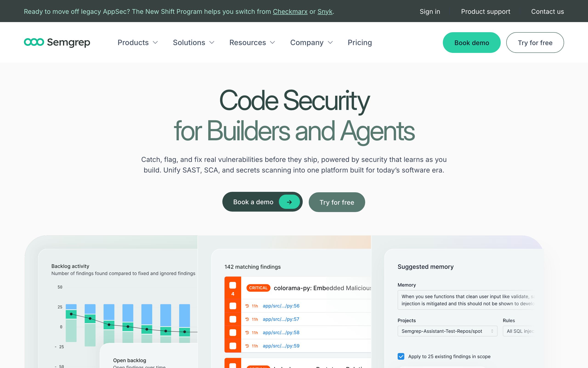
Task: Uncheck Apply to 25 existing findings in scope
Action: (x=401, y=356)
